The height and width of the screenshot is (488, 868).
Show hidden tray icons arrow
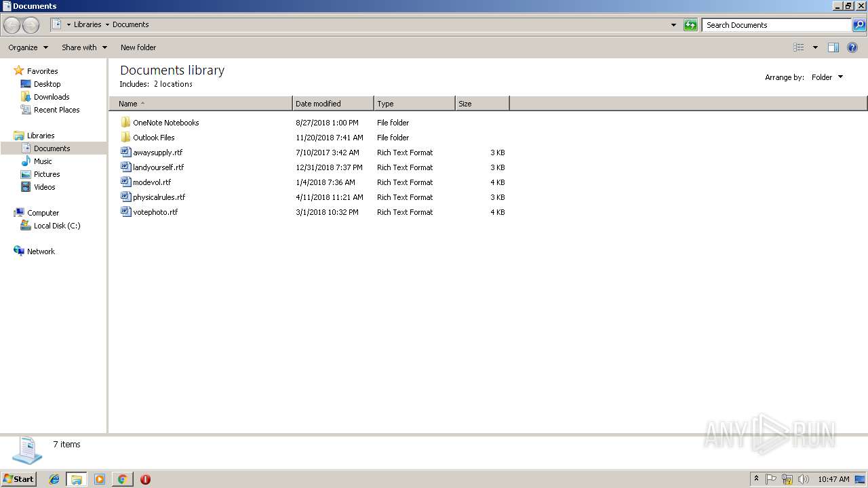[x=756, y=479]
